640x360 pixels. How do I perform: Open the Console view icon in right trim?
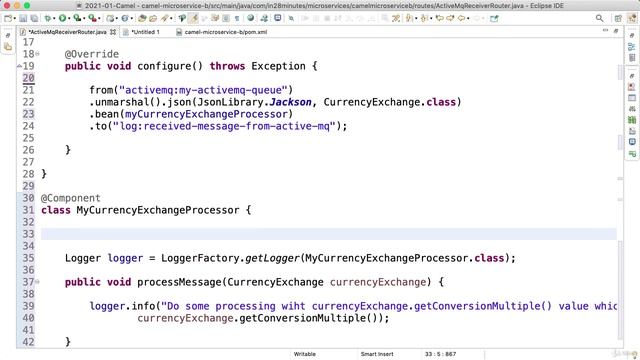(x=632, y=142)
